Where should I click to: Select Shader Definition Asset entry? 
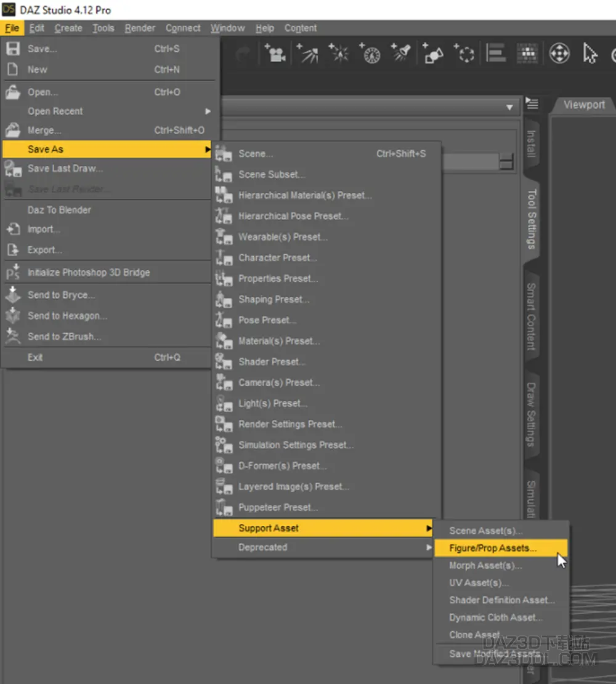[x=501, y=600]
